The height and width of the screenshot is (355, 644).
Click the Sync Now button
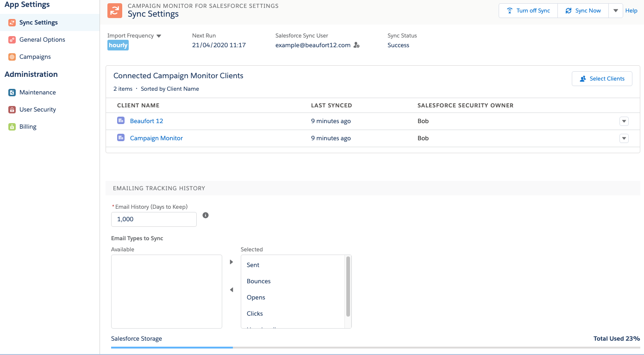point(583,11)
